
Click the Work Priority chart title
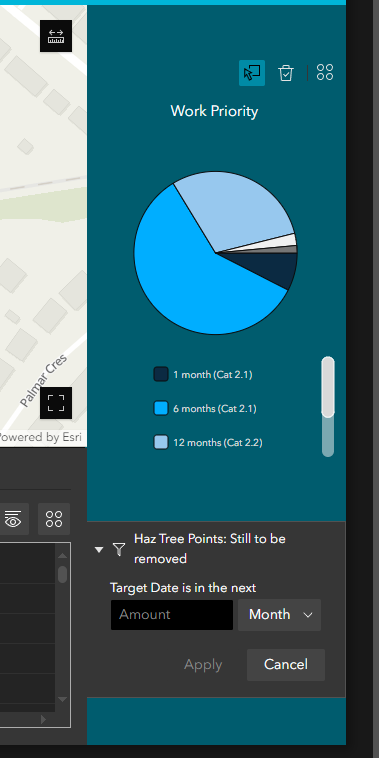click(214, 111)
